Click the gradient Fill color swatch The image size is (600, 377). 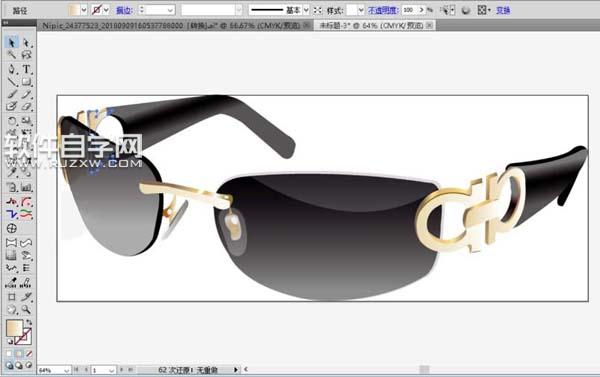14,328
